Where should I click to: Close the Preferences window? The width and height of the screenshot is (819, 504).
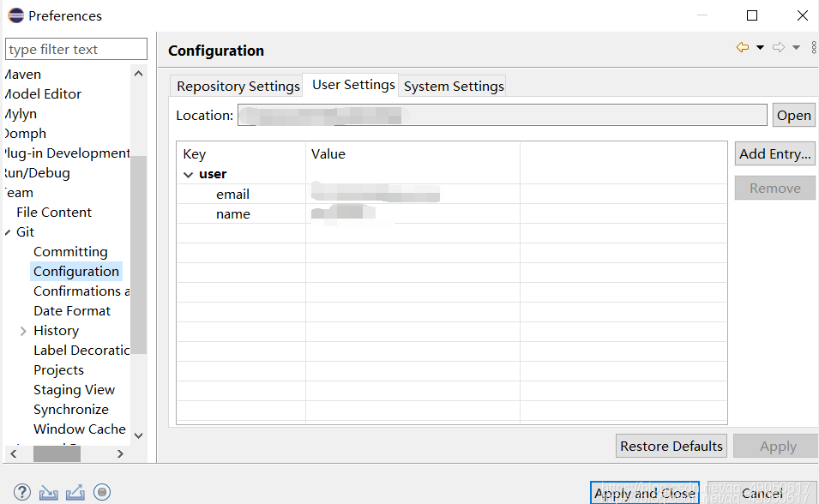[803, 15]
